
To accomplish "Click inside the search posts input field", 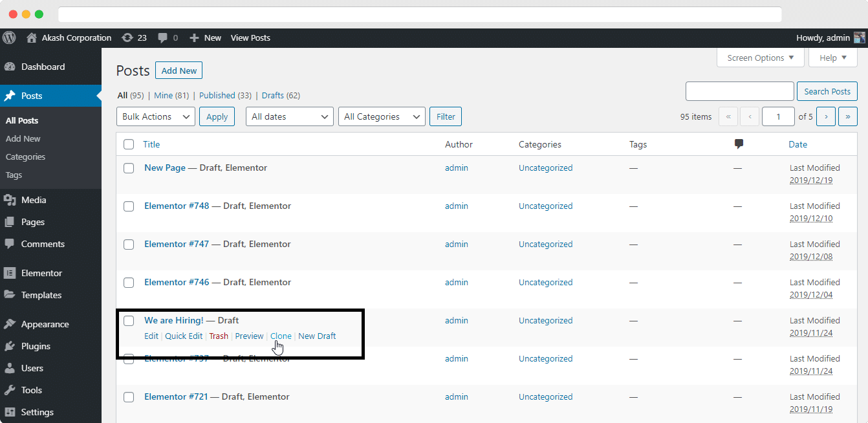I will tap(739, 91).
